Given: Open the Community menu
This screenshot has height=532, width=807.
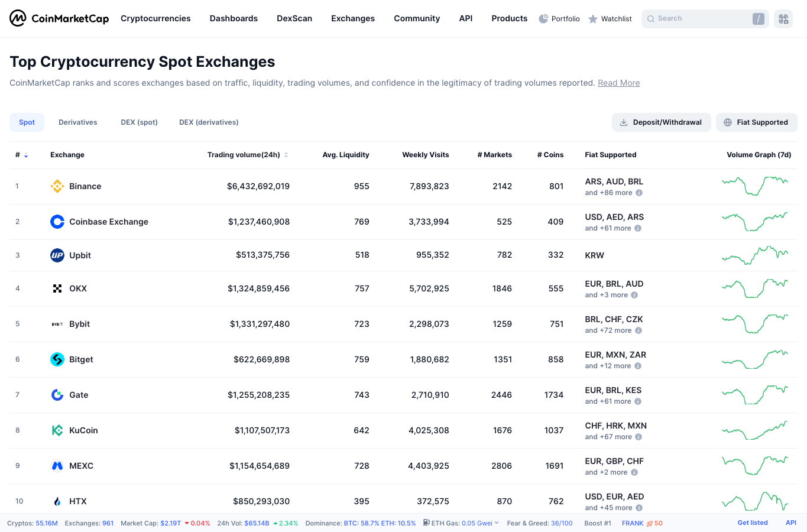Looking at the screenshot, I should (417, 18).
